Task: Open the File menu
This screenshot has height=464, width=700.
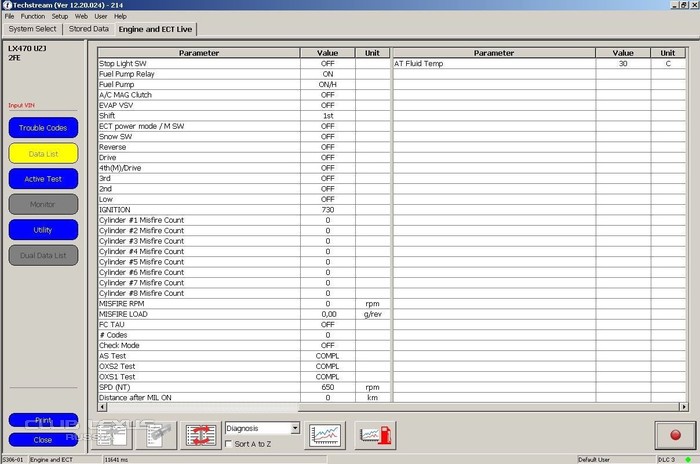Action: 9,17
